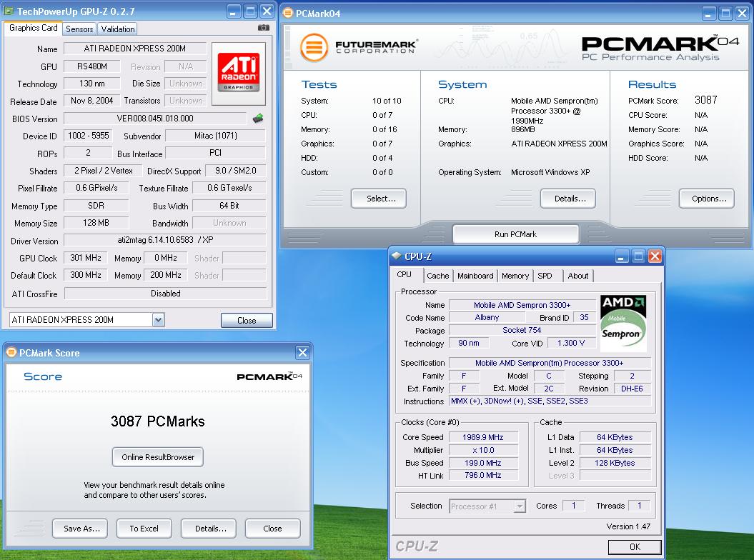The height and width of the screenshot is (560, 754).
Task: Click the Futuremark orange logo in PCMark04
Action: tap(314, 47)
